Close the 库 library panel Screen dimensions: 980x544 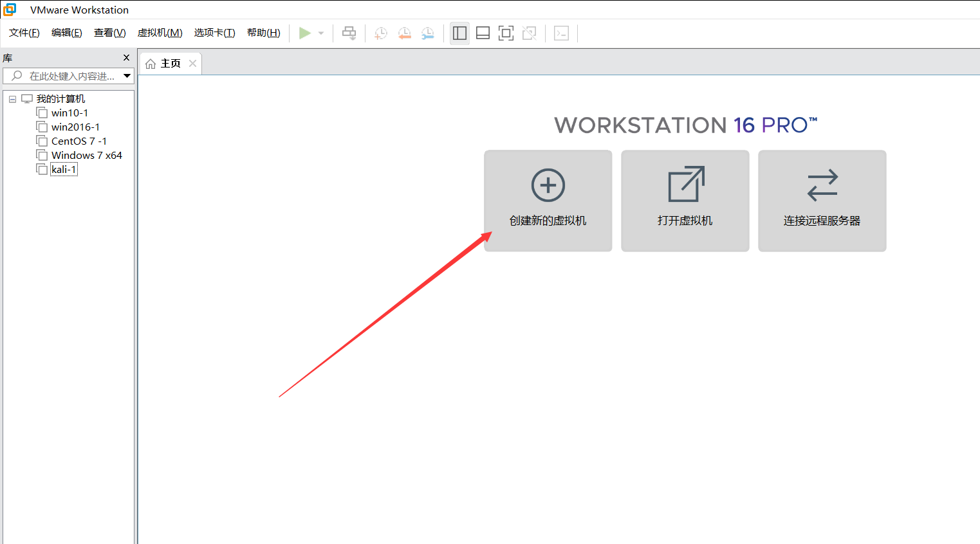click(126, 58)
